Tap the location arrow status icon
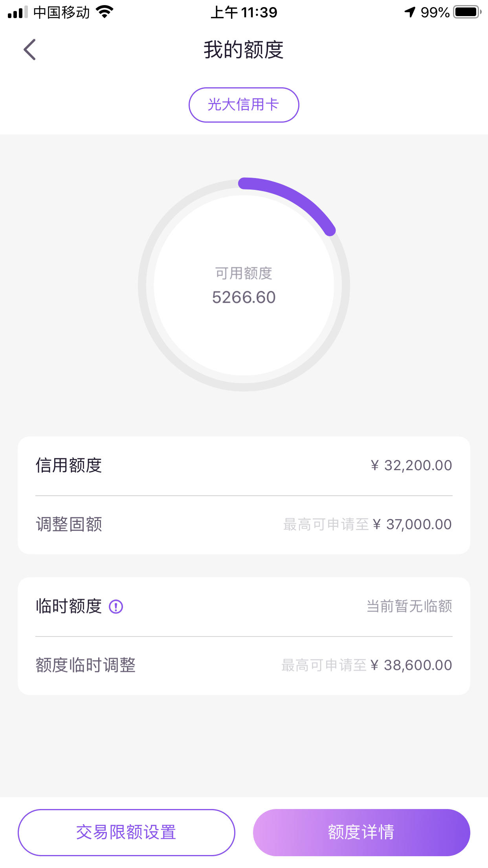Image resolution: width=488 pixels, height=868 pixels. point(410,12)
